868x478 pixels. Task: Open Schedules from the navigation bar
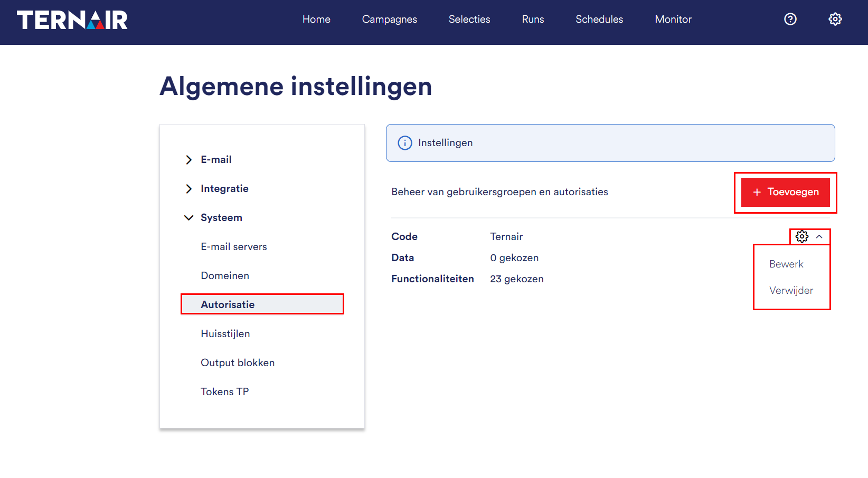pyautogui.click(x=599, y=20)
